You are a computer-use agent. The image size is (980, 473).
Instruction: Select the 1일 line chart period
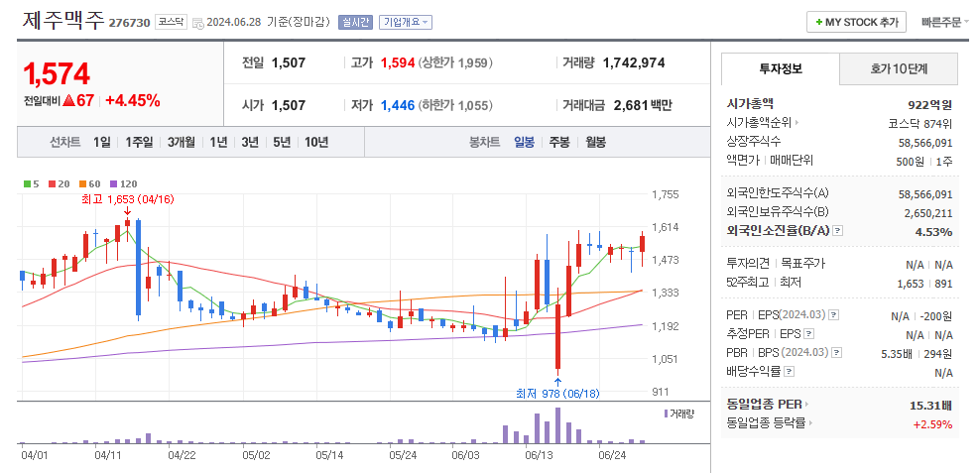point(101,142)
